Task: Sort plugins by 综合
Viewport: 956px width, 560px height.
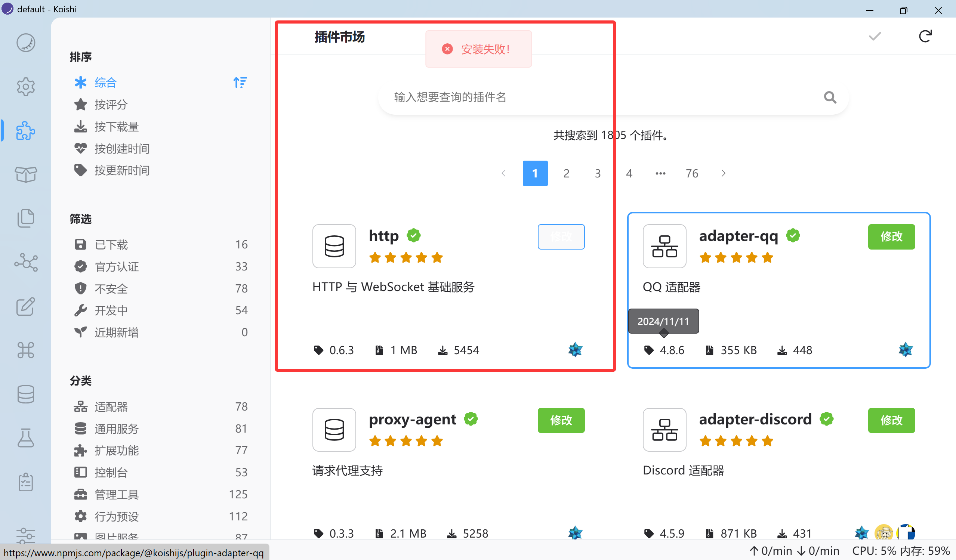Action: coord(160,82)
